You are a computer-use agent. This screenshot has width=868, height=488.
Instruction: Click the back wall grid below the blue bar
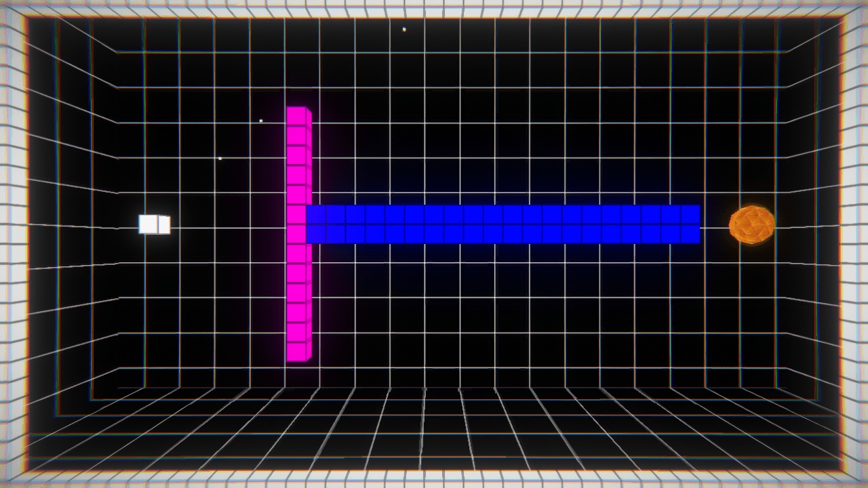(502, 312)
